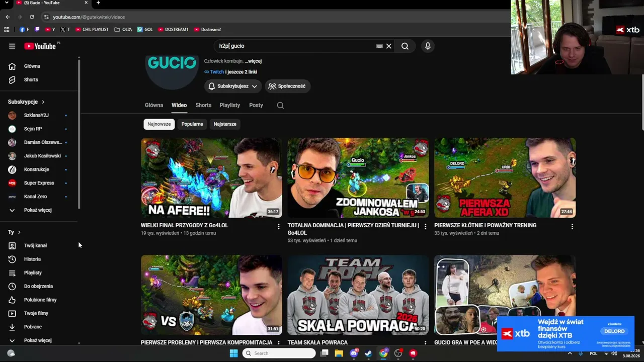Open the Twitch bookmark icon
This screenshot has height=362, width=644.
point(37,30)
